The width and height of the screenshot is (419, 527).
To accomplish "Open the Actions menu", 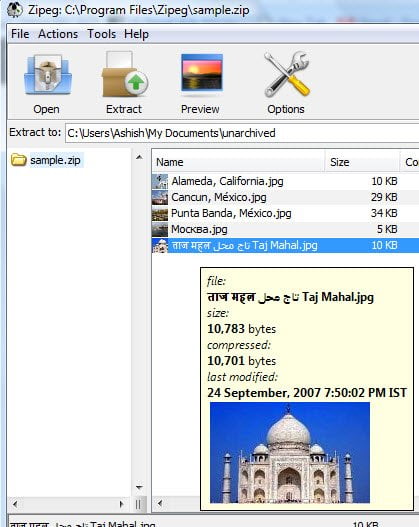I will [x=58, y=34].
